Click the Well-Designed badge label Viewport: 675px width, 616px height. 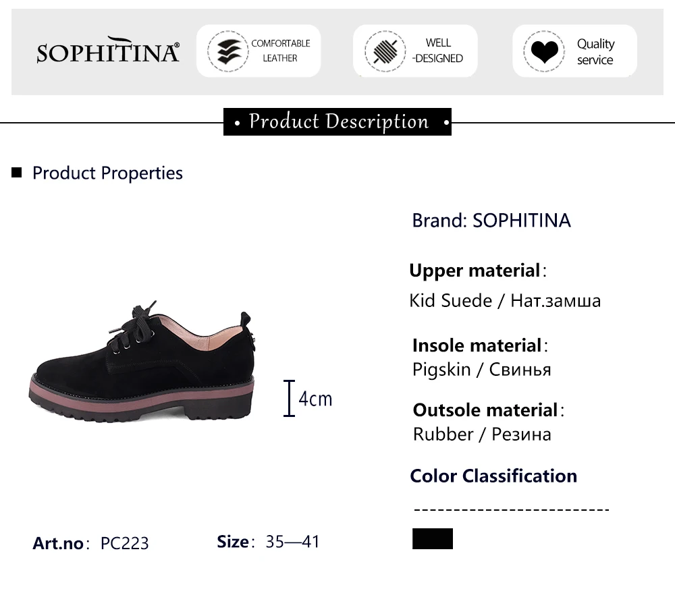click(x=438, y=51)
